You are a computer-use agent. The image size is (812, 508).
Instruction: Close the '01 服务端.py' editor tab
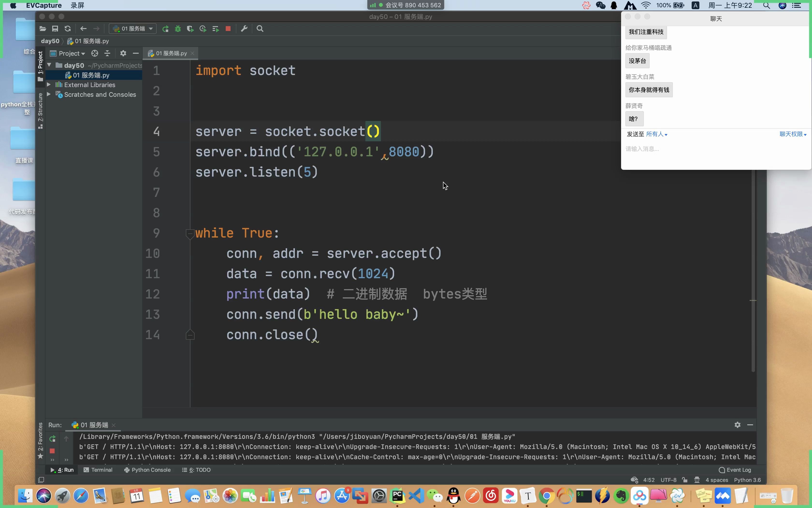193,53
